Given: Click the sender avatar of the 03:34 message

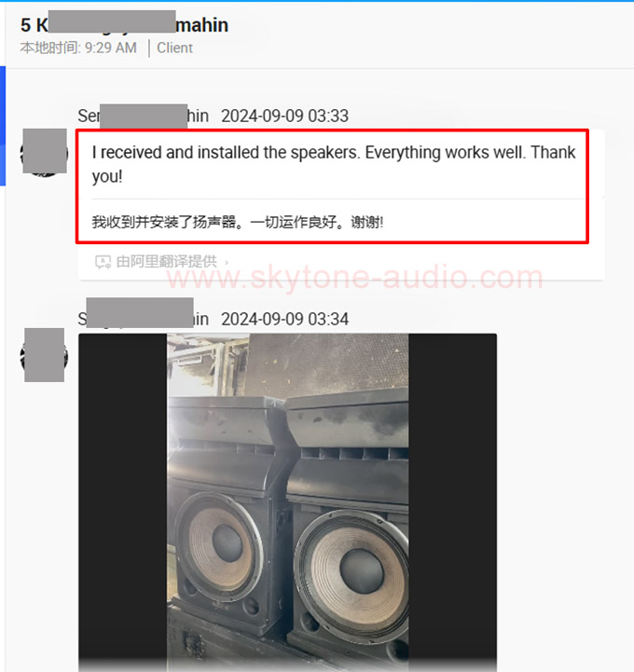Looking at the screenshot, I should click(44, 355).
